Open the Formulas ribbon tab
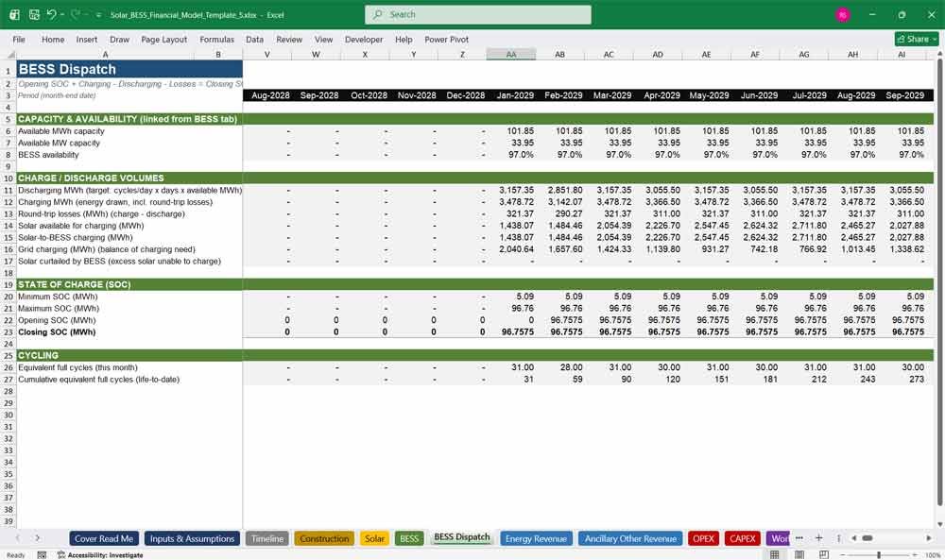Screen dimensions: 945x560 (x=217, y=39)
